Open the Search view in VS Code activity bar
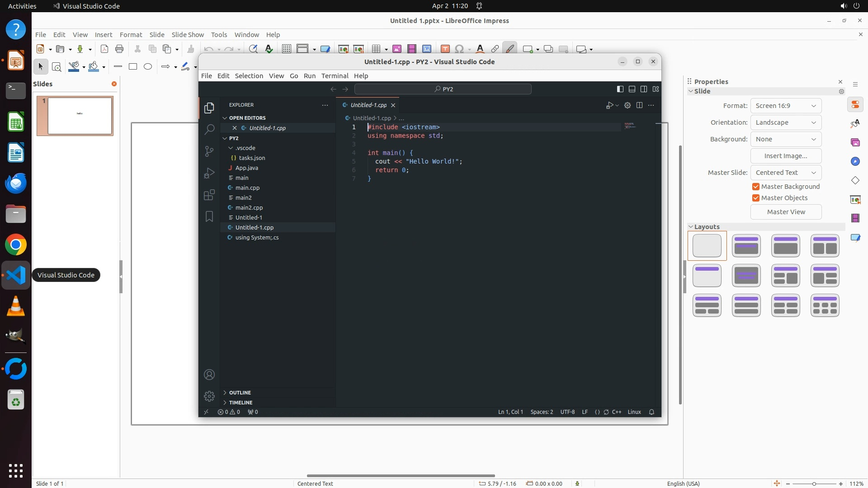Viewport: 868px width, 488px height. 209,130
